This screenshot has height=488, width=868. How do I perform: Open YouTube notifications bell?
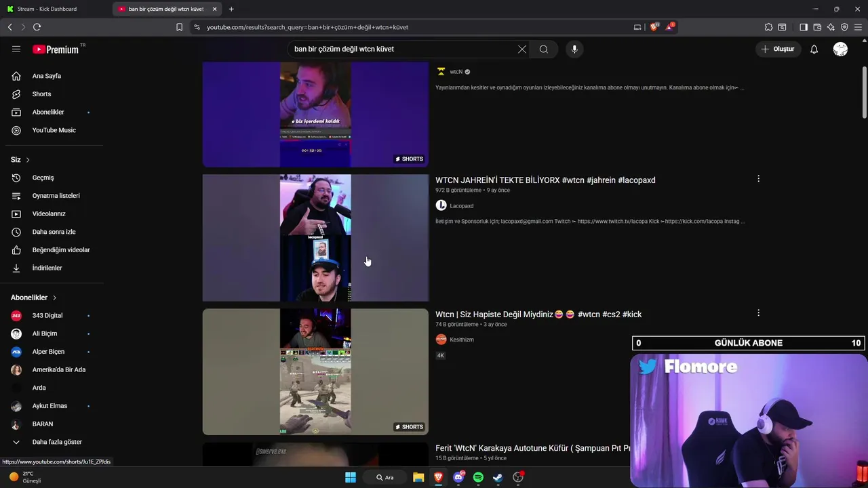[814, 49]
